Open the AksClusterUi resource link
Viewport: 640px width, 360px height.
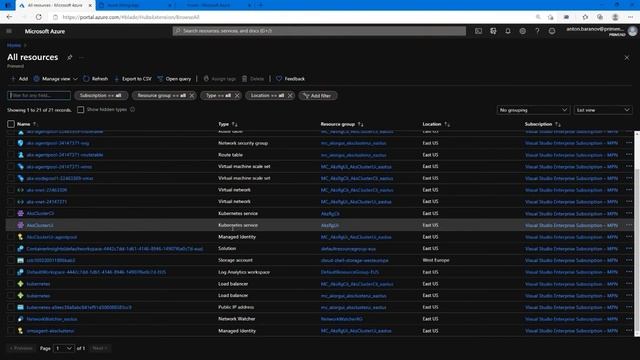40,225
